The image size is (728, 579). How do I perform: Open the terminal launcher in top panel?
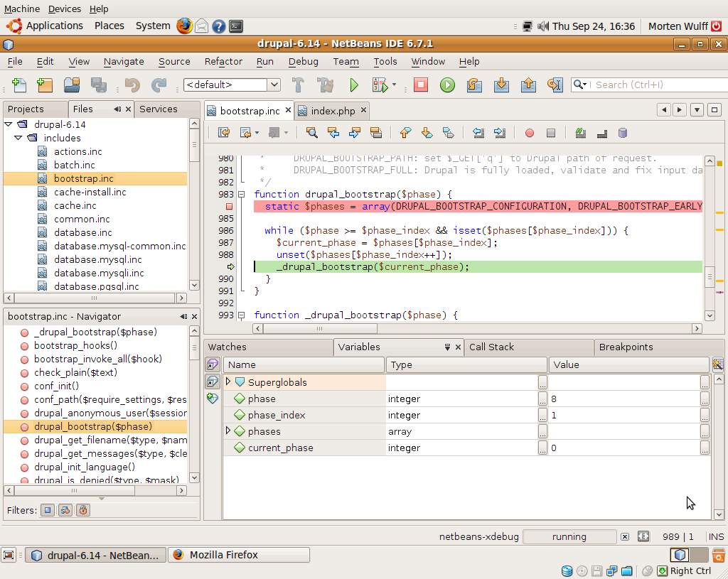coord(236,26)
